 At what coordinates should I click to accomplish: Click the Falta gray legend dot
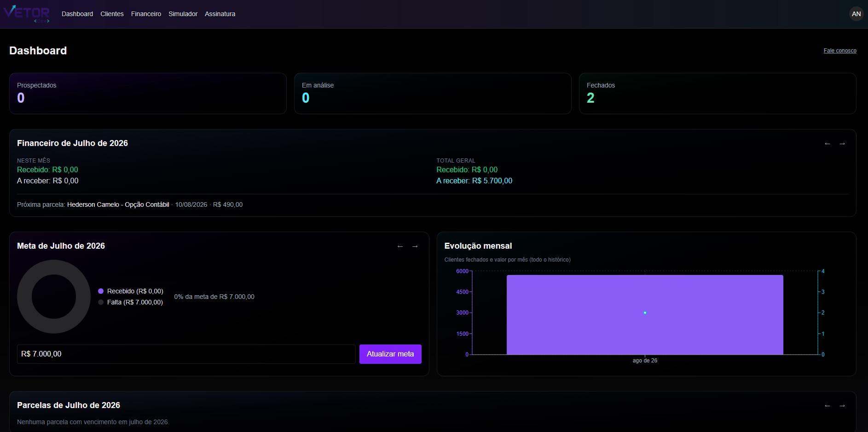click(101, 302)
